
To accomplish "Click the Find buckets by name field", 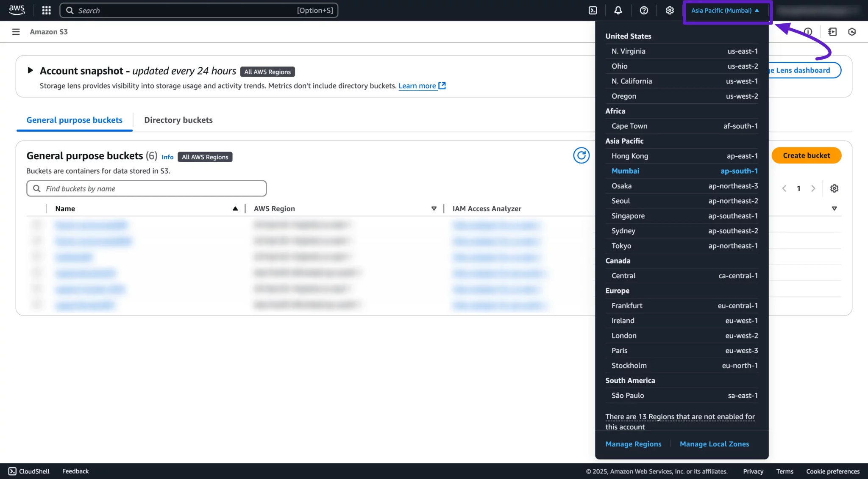I will click(147, 188).
